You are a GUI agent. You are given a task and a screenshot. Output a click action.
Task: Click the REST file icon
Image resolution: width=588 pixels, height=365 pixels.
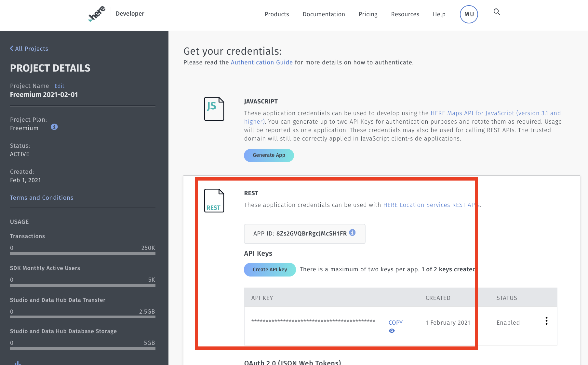(x=214, y=200)
